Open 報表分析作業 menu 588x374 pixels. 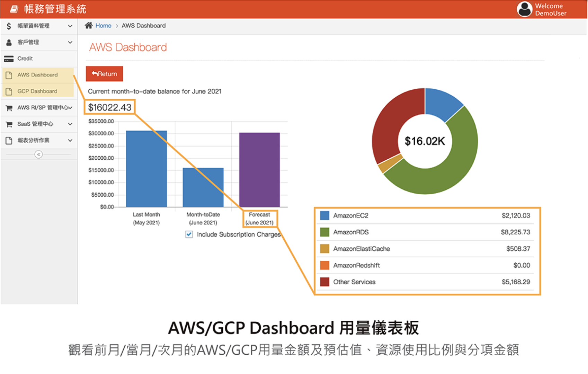pyautogui.click(x=39, y=140)
